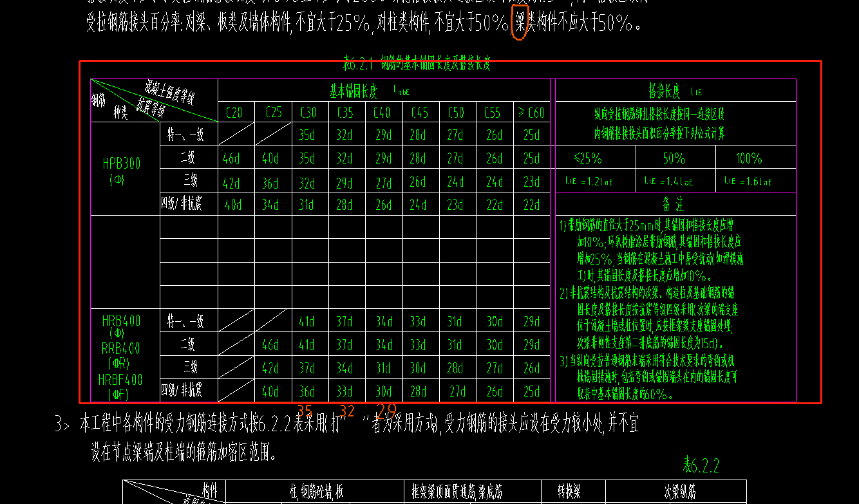Click the 三级 label in HRB400 group
Viewport: 859px width, 504px height.
[x=191, y=367]
